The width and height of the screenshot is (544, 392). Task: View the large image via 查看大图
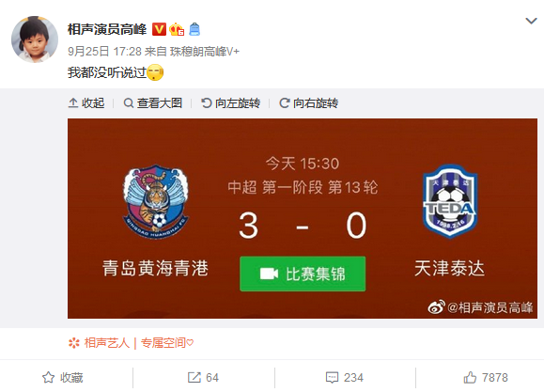click(153, 103)
